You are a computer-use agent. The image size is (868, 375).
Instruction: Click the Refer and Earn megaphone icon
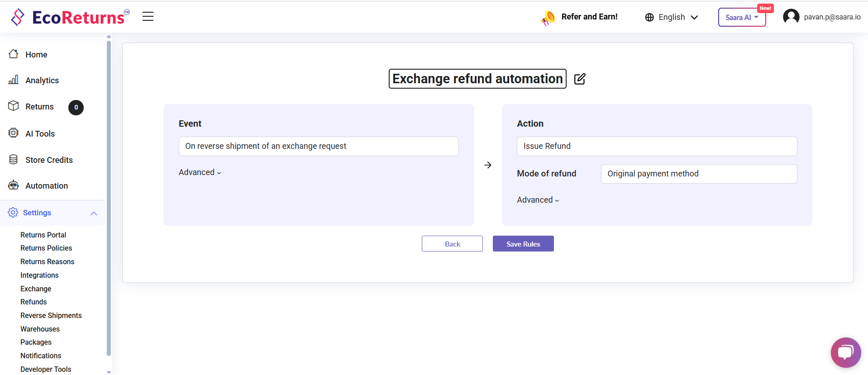(x=548, y=18)
